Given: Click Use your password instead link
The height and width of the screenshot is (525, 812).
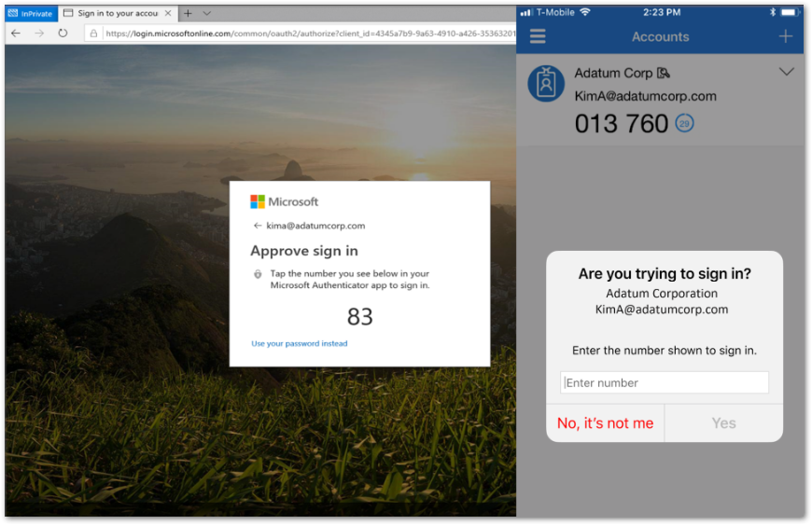Looking at the screenshot, I should (x=300, y=343).
